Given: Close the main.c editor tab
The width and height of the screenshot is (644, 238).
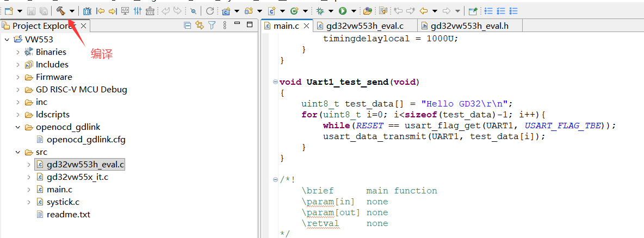Looking at the screenshot, I should pos(307,26).
